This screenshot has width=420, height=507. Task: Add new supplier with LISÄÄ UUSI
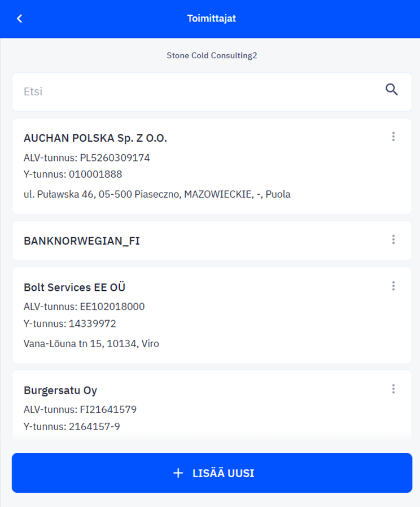pos(212,473)
